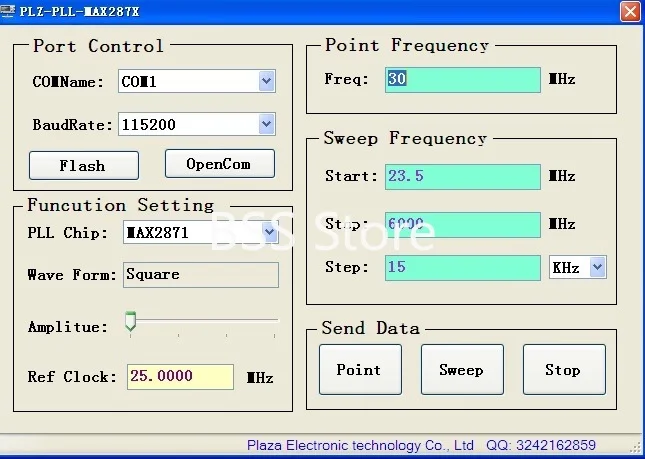Click the sweep Stop frequency field
The height and width of the screenshot is (459, 645).
click(x=463, y=225)
